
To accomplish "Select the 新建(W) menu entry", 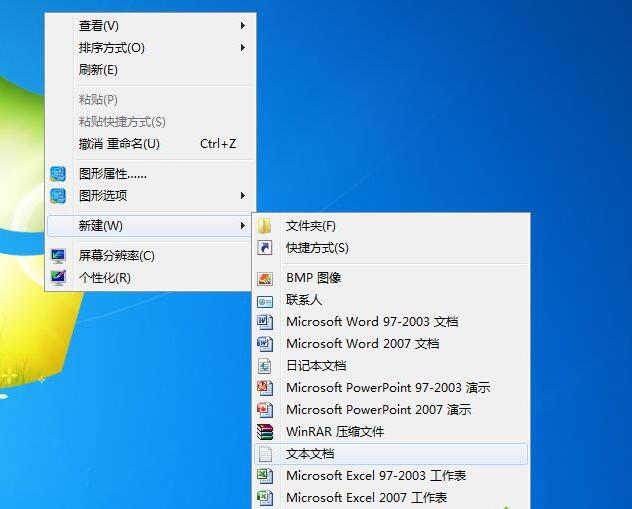I will click(149, 226).
